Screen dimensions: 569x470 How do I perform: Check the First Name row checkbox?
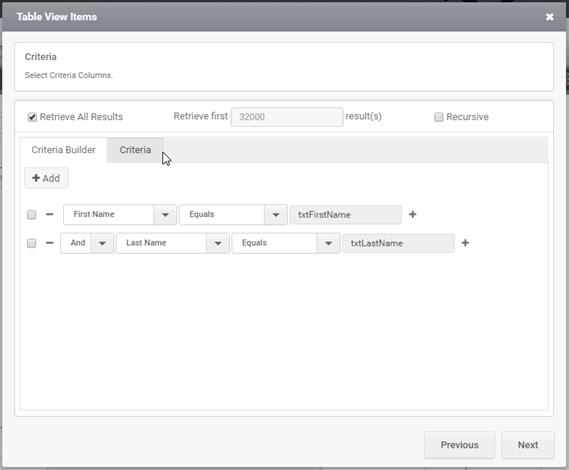[x=32, y=214]
